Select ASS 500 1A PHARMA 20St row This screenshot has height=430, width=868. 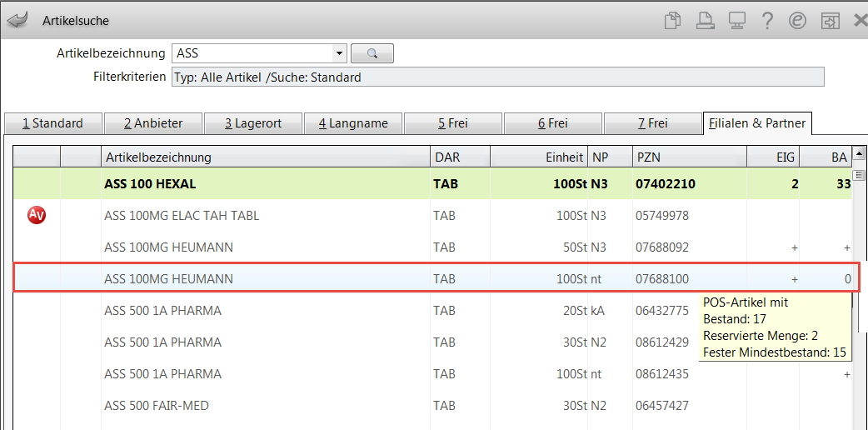tap(432, 311)
